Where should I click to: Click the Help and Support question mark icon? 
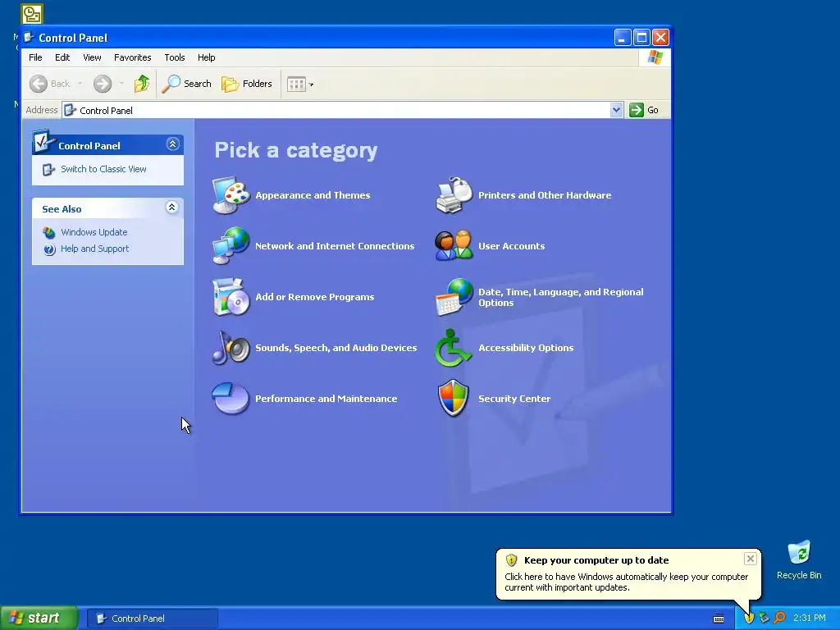pos(49,249)
